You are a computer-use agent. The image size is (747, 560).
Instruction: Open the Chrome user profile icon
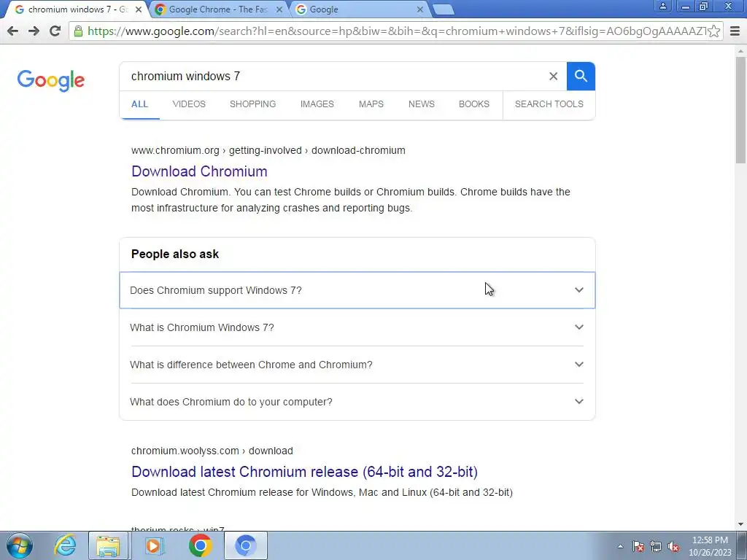point(662,6)
